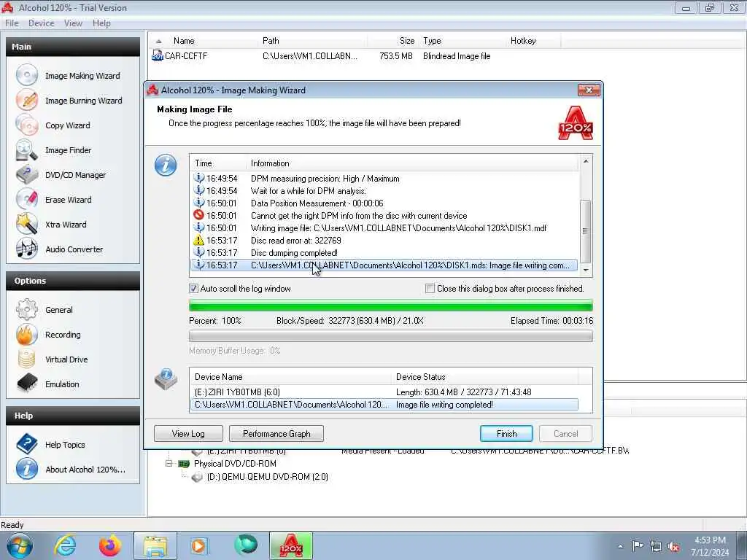This screenshot has width=747, height=560.
Task: Click the taskbar clock showing 4:53 PM
Action: point(710,546)
